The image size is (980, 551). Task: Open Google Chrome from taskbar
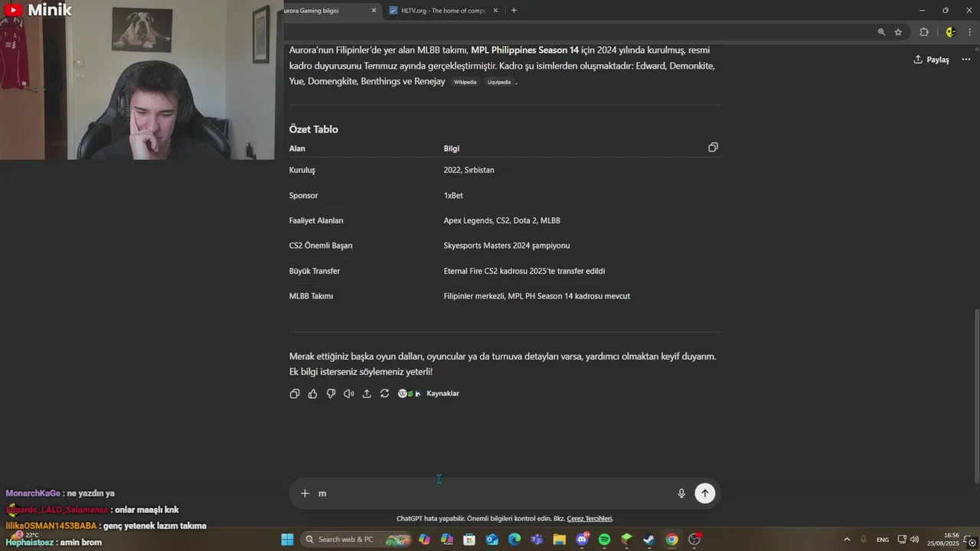click(x=671, y=540)
